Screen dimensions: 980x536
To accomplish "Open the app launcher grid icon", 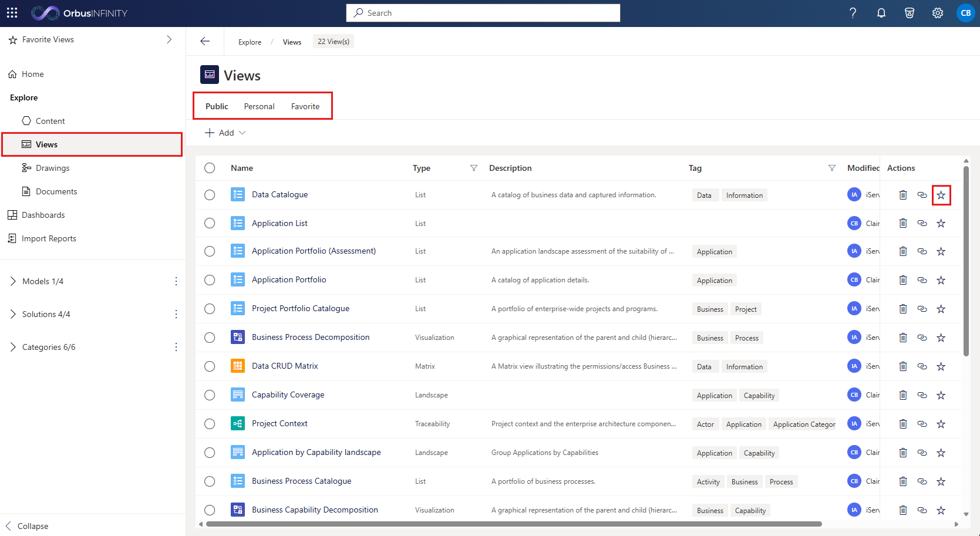I will [12, 13].
